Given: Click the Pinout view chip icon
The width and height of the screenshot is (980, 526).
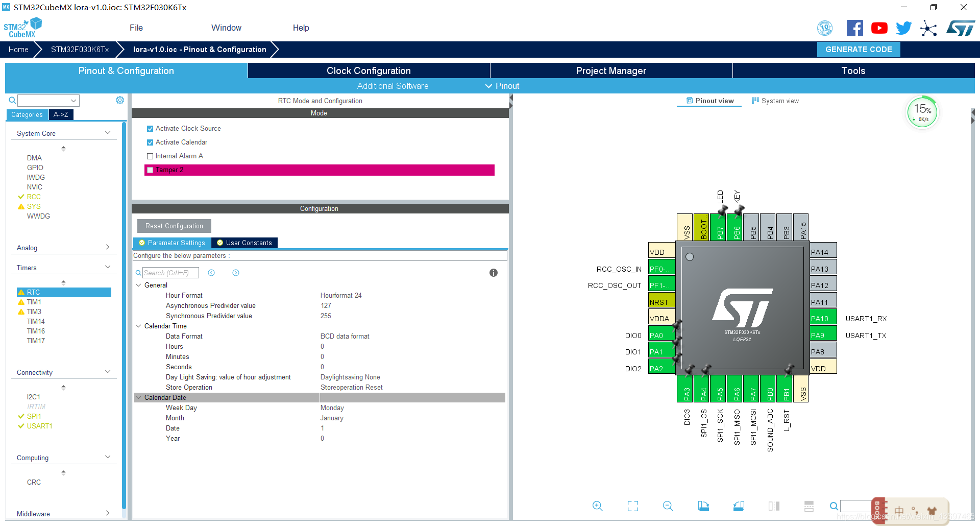Looking at the screenshot, I should (690, 101).
